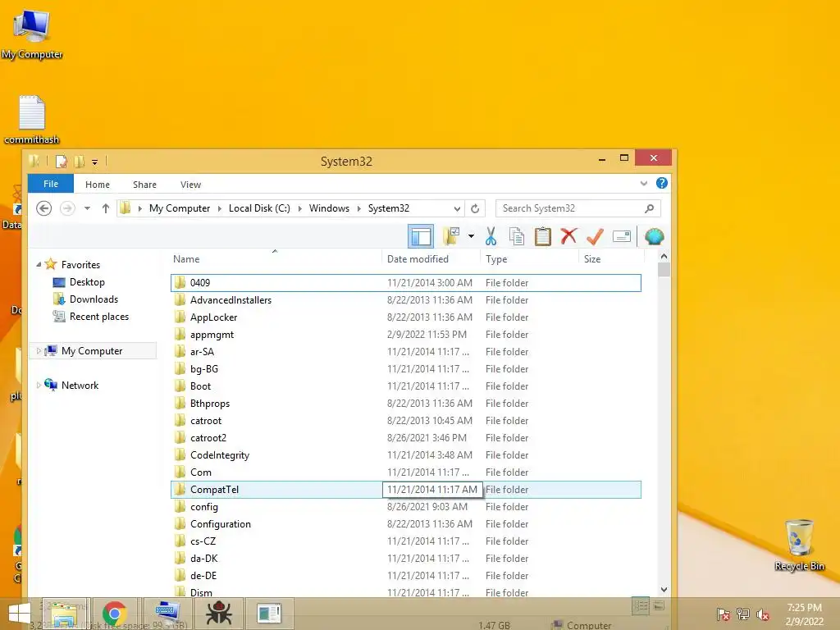Click Local Disk (C:) breadcrumb
The image size is (840, 630).
point(259,208)
